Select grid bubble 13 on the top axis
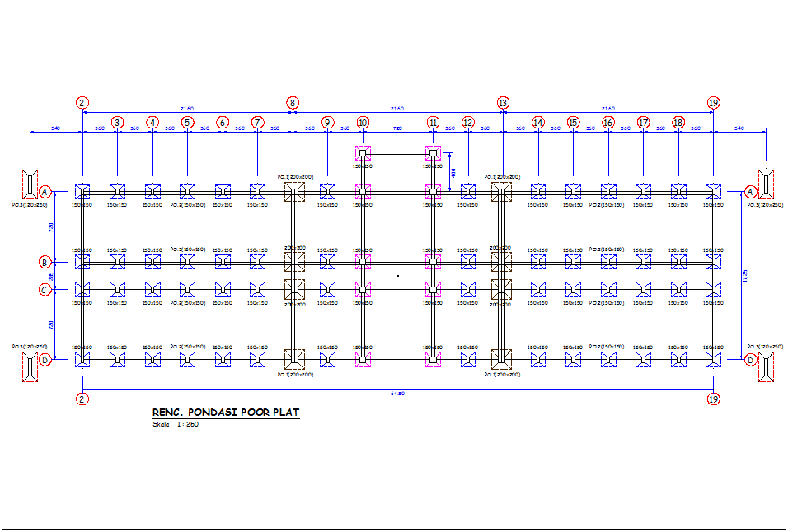 tap(503, 103)
